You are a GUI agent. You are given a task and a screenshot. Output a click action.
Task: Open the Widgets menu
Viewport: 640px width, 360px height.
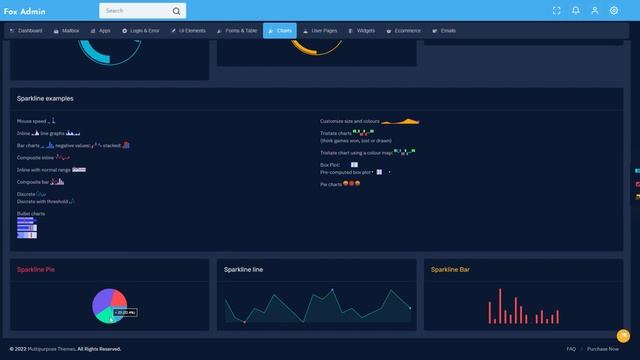[361, 31]
